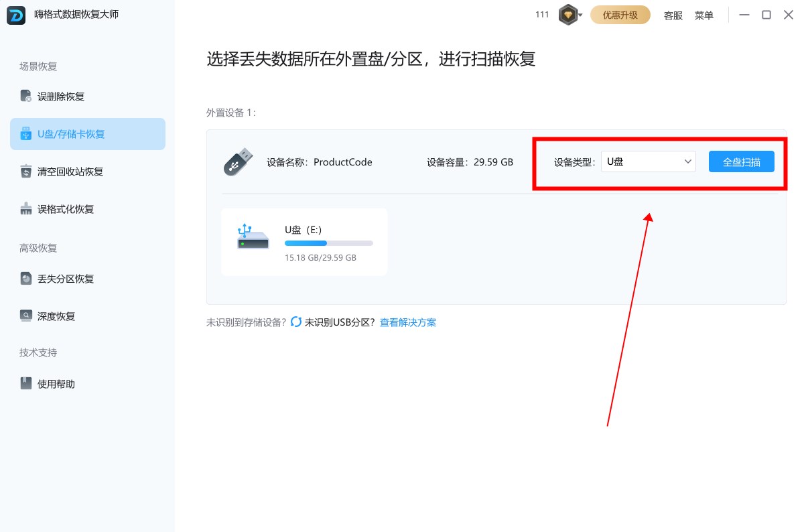Follow the 查看解决方案 link
The image size is (806, 532).
click(408, 322)
